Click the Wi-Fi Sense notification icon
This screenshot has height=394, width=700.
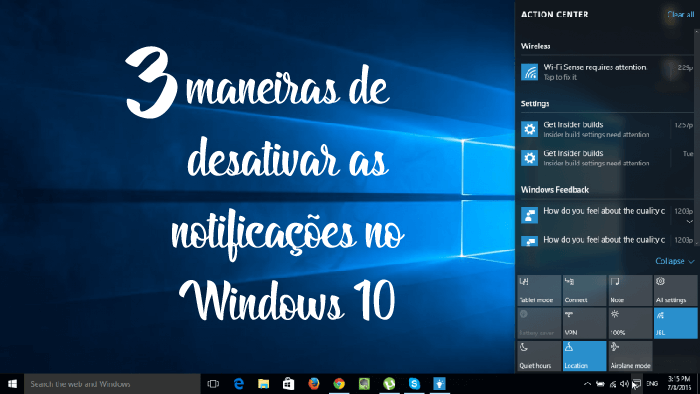point(529,72)
